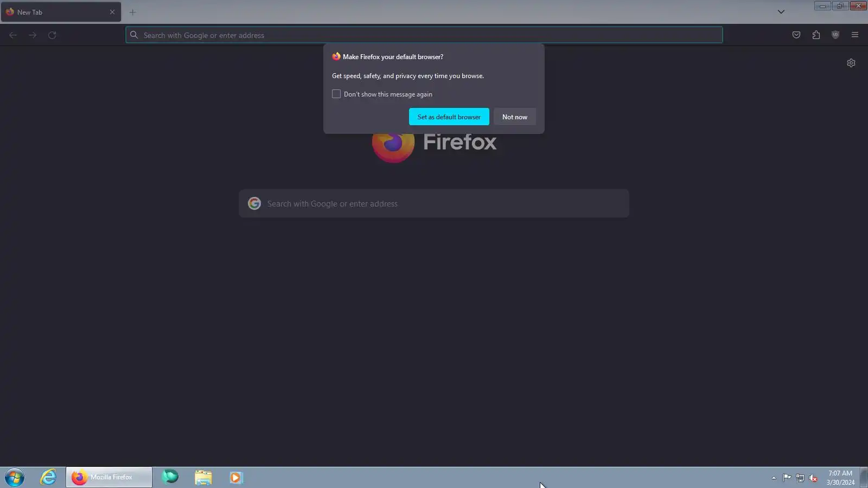This screenshot has width=868, height=488.
Task: Open the taskbar clock and date
Action: point(840,478)
